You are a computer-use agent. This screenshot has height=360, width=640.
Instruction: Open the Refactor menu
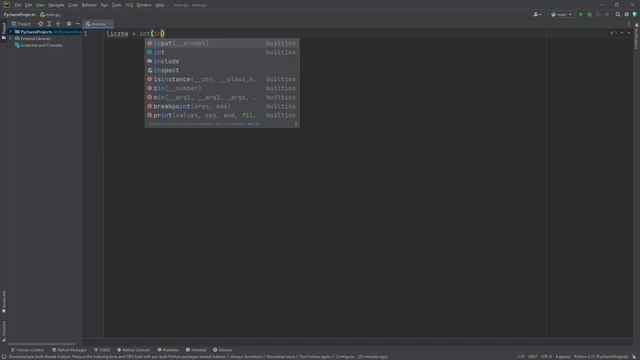click(x=89, y=5)
